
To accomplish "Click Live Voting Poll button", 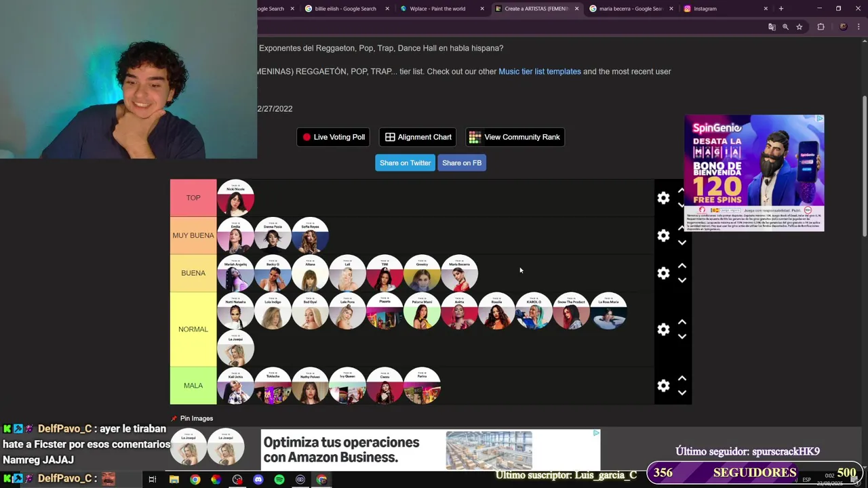I will pyautogui.click(x=334, y=137).
